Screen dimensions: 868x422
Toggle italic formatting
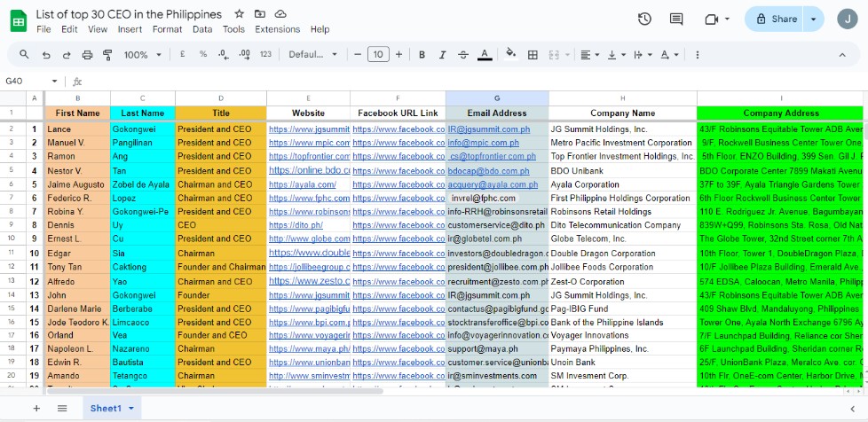coord(442,54)
